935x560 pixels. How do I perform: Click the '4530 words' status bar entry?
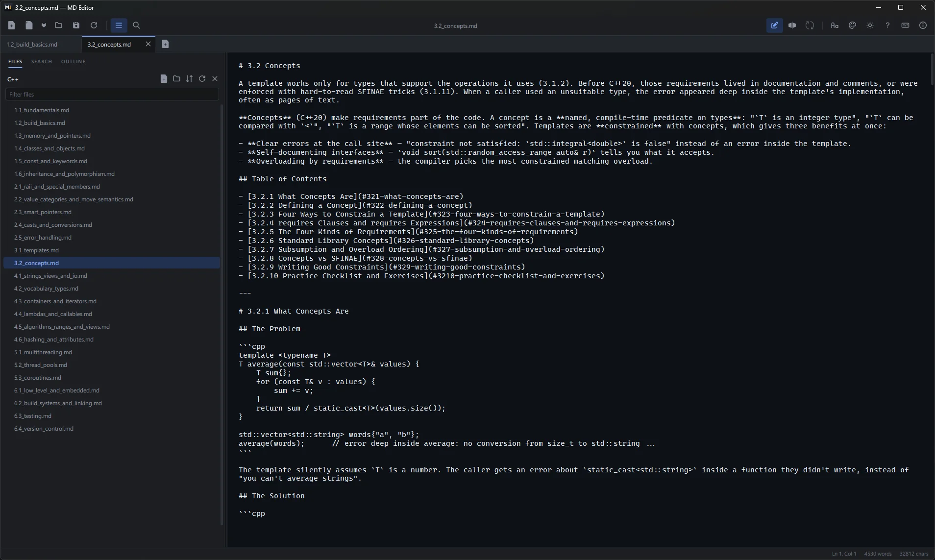click(x=878, y=554)
